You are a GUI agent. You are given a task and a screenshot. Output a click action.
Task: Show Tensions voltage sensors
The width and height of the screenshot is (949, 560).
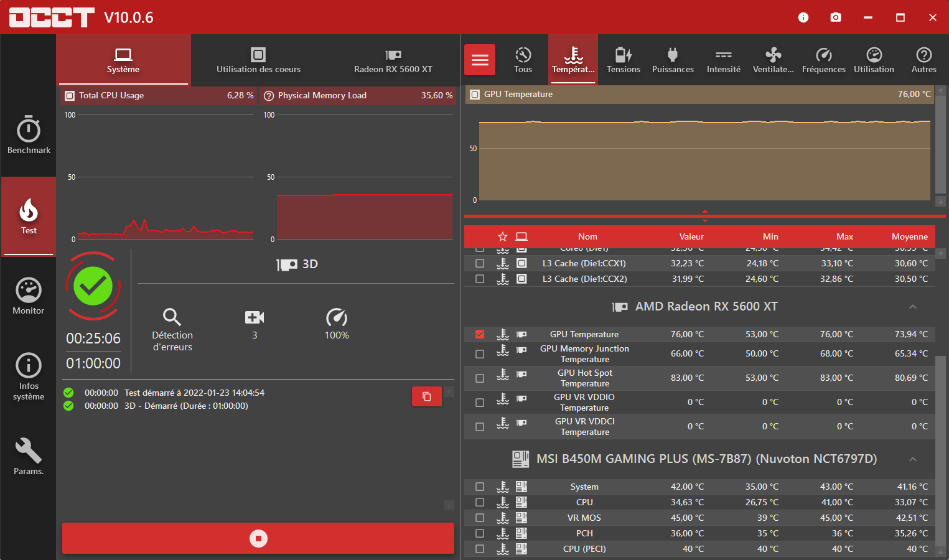pos(623,60)
